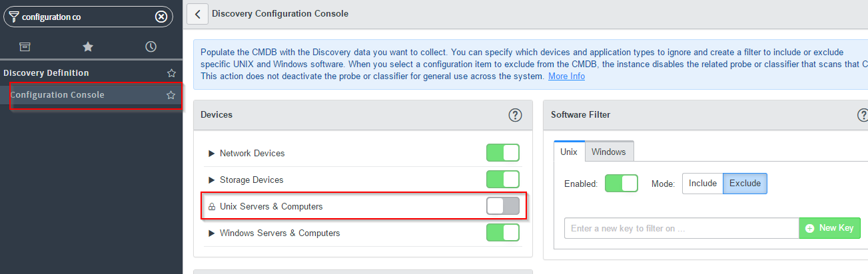This screenshot has height=274, width=868.
Task: Disable the Software Filter Enabled switch
Action: [622, 183]
